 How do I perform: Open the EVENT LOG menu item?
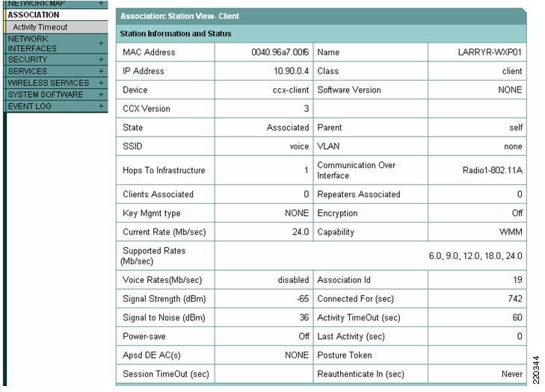click(x=30, y=106)
